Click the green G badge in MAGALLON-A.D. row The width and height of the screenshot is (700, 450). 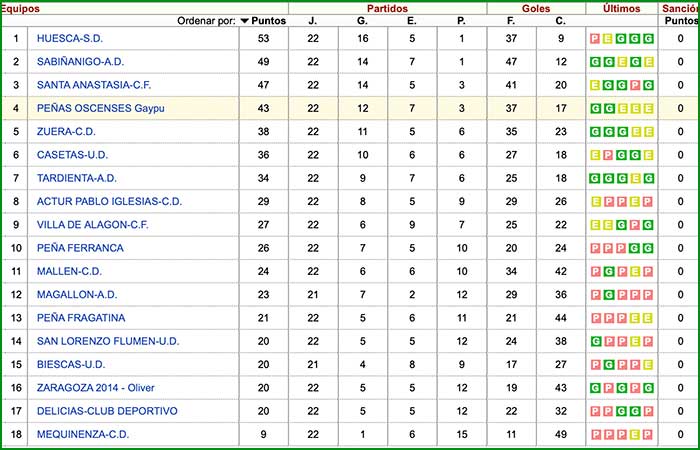(x=609, y=295)
